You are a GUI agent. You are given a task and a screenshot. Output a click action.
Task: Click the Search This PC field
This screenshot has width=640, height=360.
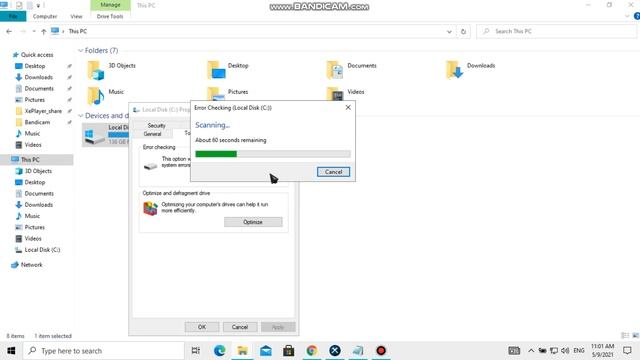(557, 31)
